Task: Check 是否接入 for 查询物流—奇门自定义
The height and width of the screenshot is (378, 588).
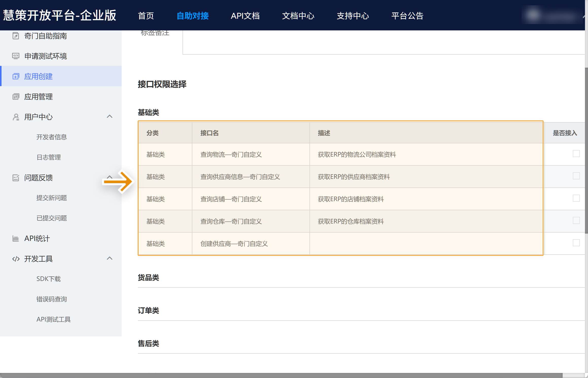Action: [576, 154]
